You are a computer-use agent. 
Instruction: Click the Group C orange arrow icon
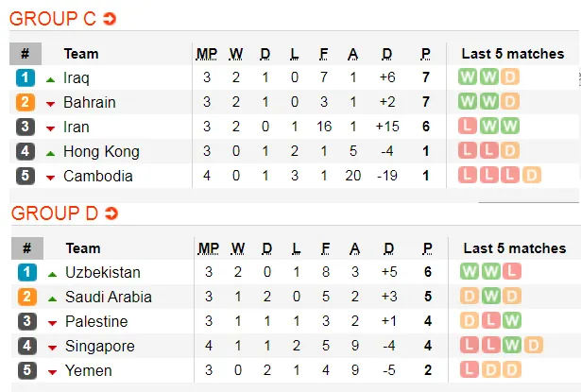coord(110,19)
